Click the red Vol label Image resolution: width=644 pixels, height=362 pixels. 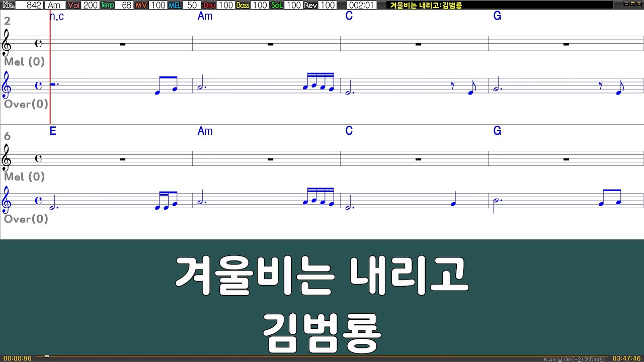point(73,5)
